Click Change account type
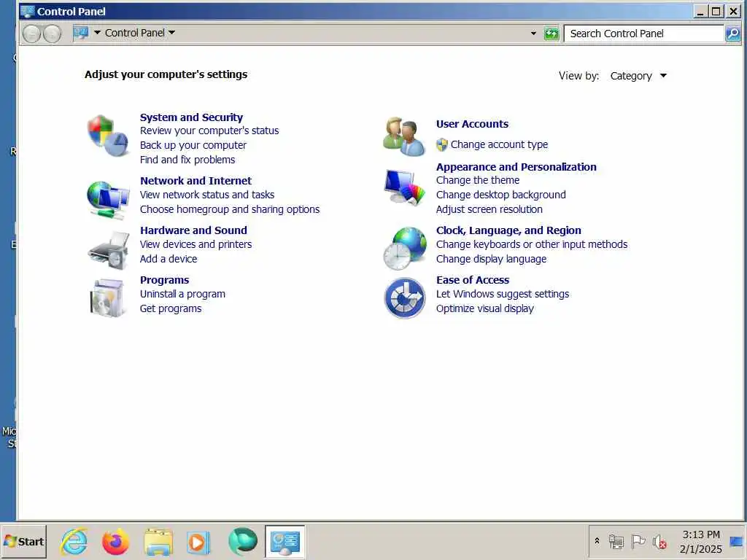 pos(499,144)
